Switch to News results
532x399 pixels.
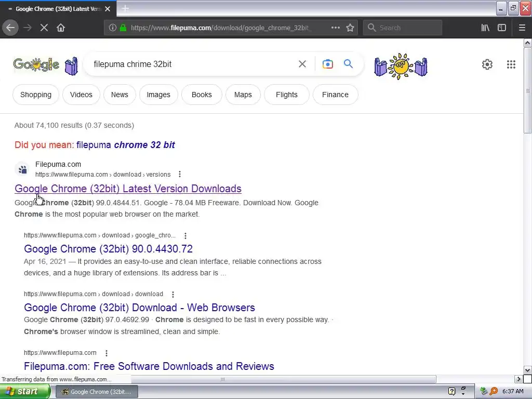tap(119, 95)
